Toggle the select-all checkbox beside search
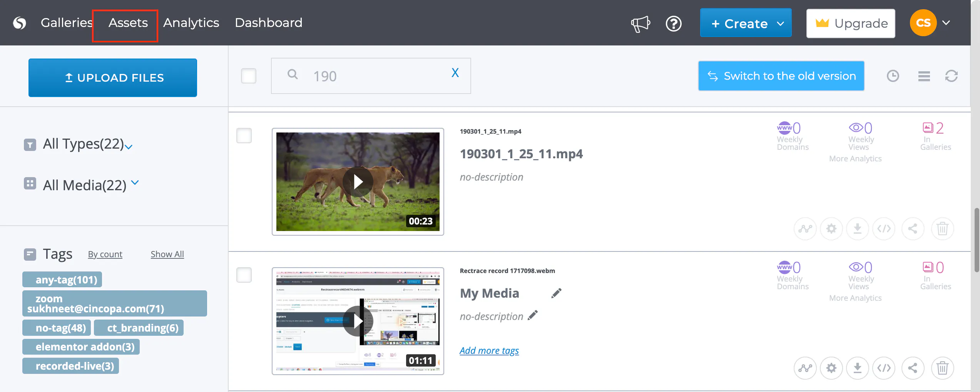 point(249,76)
